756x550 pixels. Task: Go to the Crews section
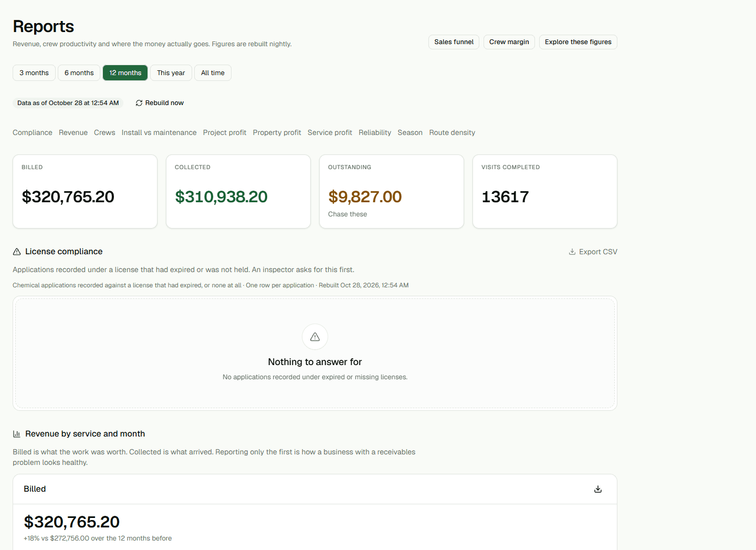click(104, 133)
